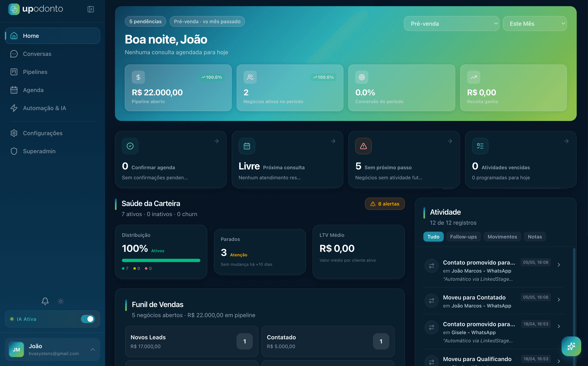Click the 8 alertas warning button
This screenshot has height=366, width=588.
385,204
